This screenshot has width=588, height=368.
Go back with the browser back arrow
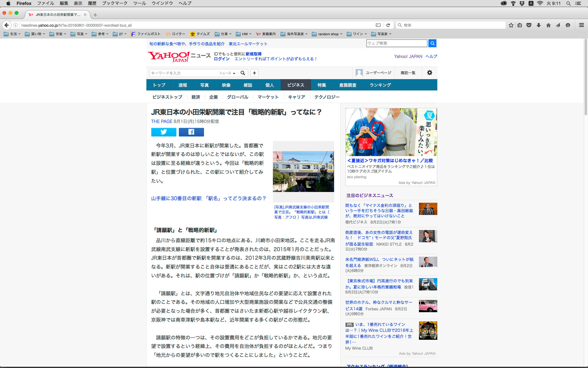[6, 25]
